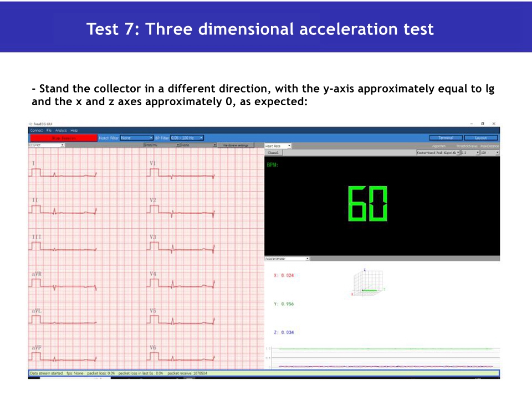The width and height of the screenshot is (532, 401).
Task: Close the FreeECG window
Action: pos(494,124)
